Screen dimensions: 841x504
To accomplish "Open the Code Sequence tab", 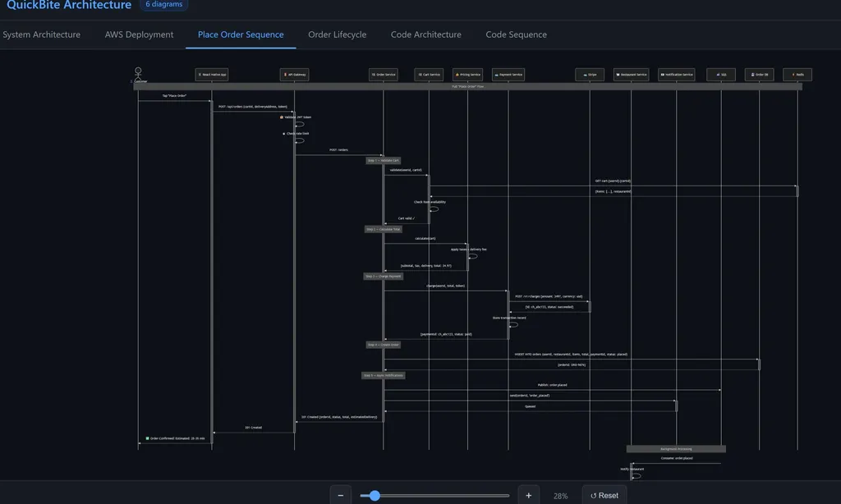I will 516,34.
